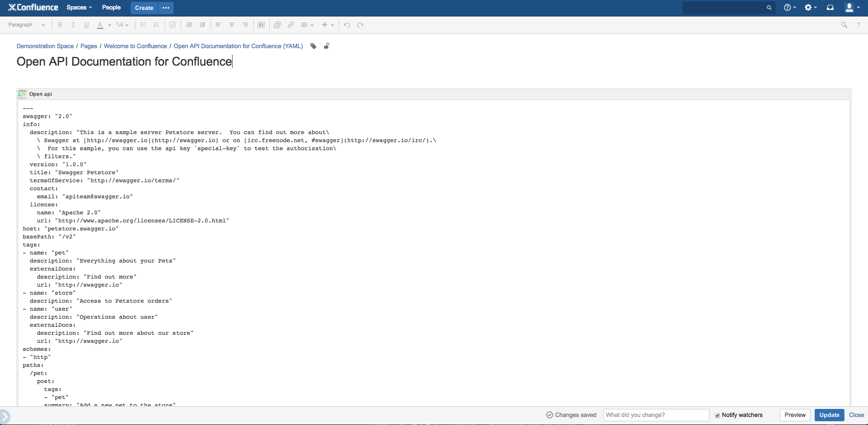Toggle the Notify watchers checkbox
Viewport: 868px width, 425px height.
(x=718, y=416)
